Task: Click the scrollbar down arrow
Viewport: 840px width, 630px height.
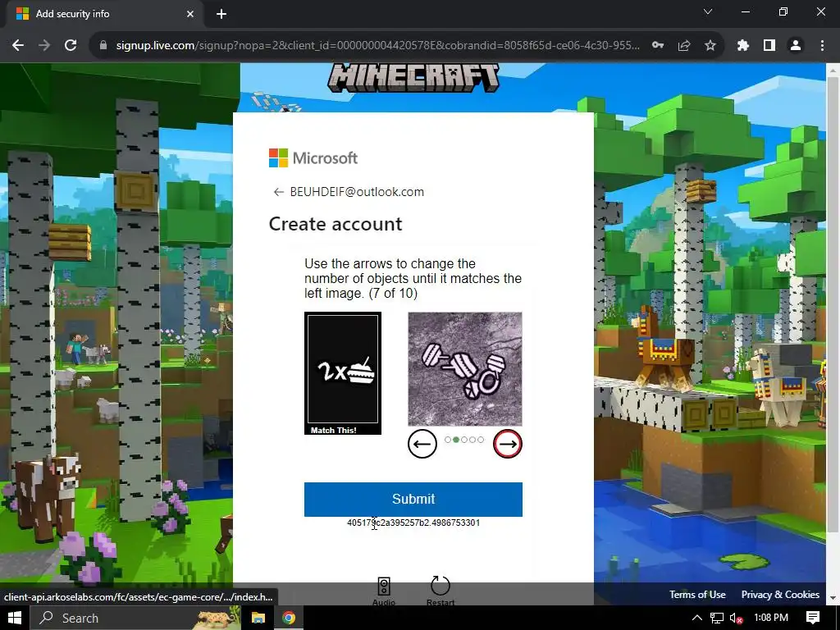Action: [833, 598]
